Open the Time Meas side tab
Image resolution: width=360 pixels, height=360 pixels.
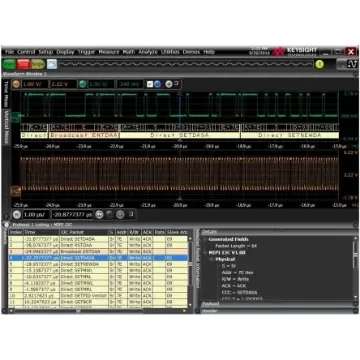click(6, 94)
